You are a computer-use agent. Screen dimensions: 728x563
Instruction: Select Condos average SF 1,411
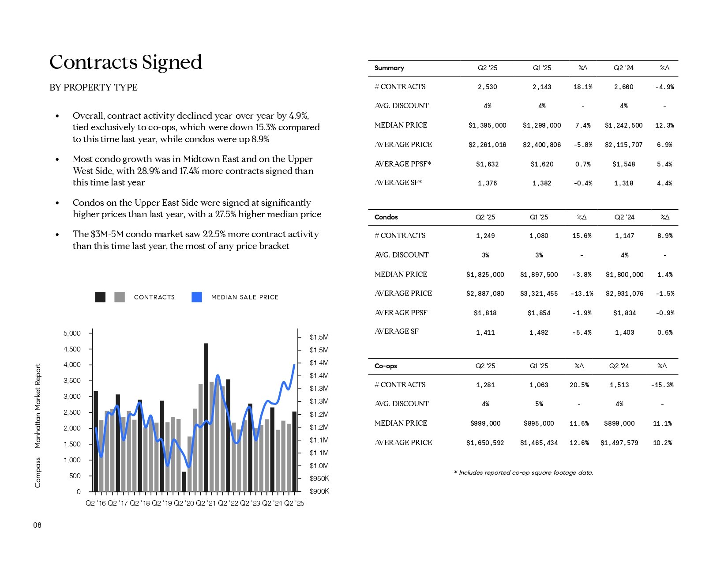(485, 333)
